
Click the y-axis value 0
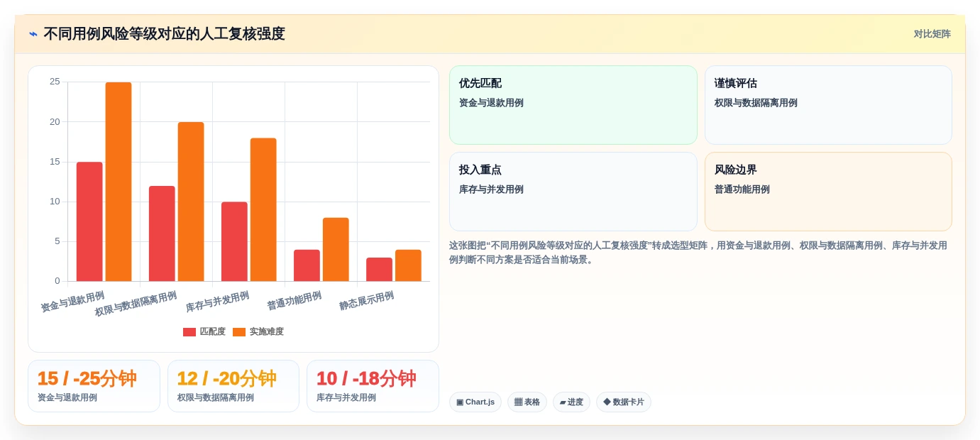coord(57,281)
